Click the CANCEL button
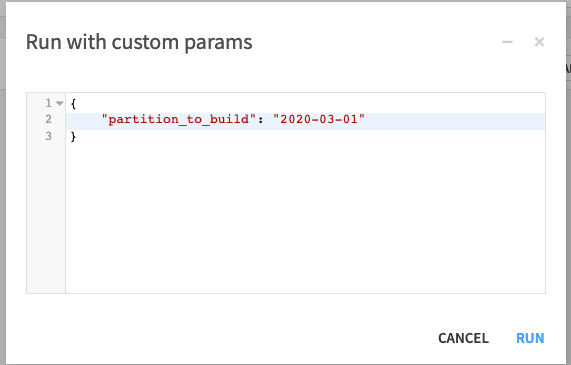Viewport: 571px width, 365px height. point(463,338)
